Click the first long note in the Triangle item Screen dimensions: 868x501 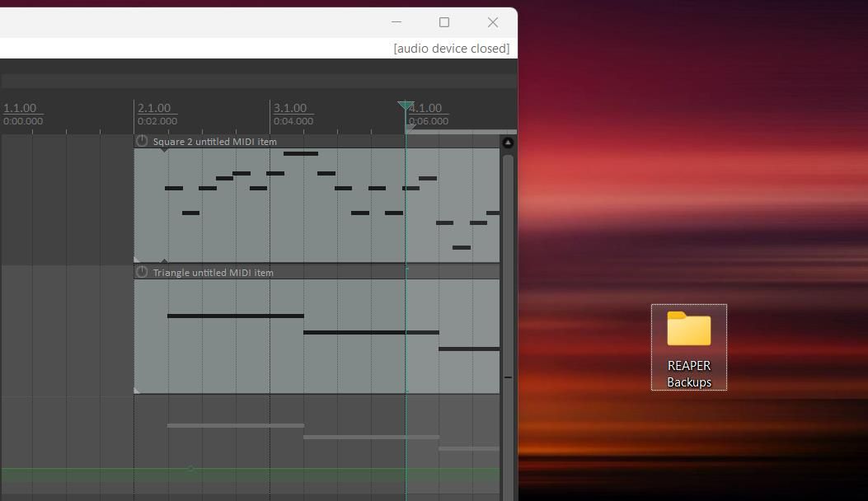(x=235, y=316)
